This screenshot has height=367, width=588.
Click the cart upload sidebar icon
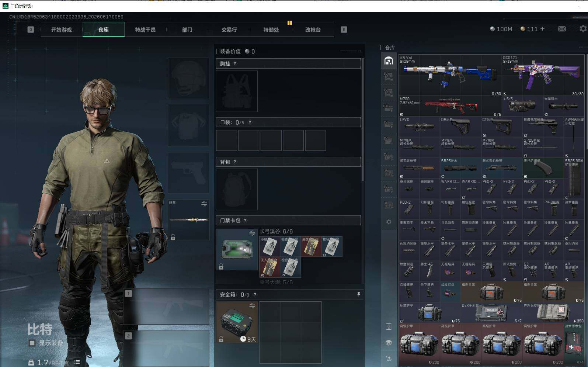pos(389,359)
